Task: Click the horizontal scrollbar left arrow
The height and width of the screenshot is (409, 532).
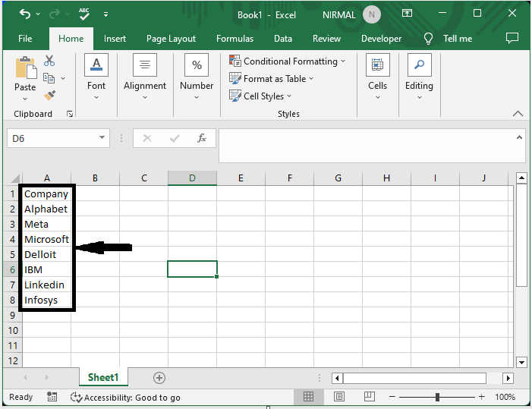Action: tap(337, 378)
